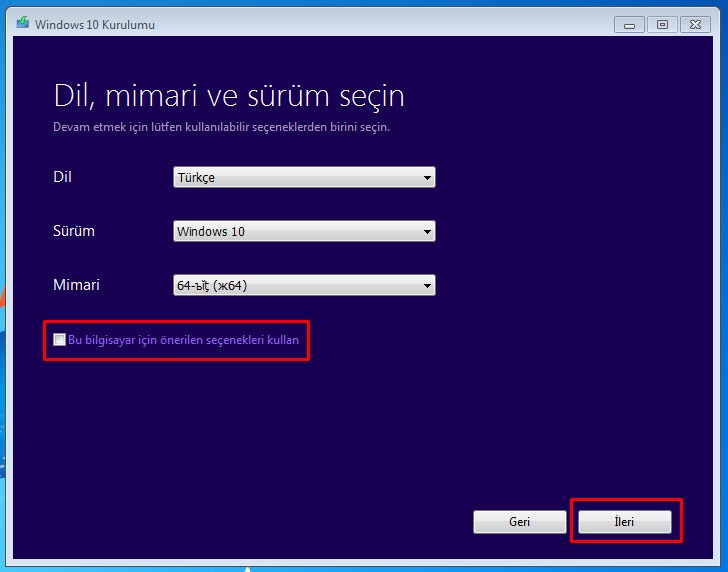This screenshot has height=572, width=728.
Task: Click the 'Bu bilgisayar için önerilen seçenekleri kullan' text
Action: point(183,340)
